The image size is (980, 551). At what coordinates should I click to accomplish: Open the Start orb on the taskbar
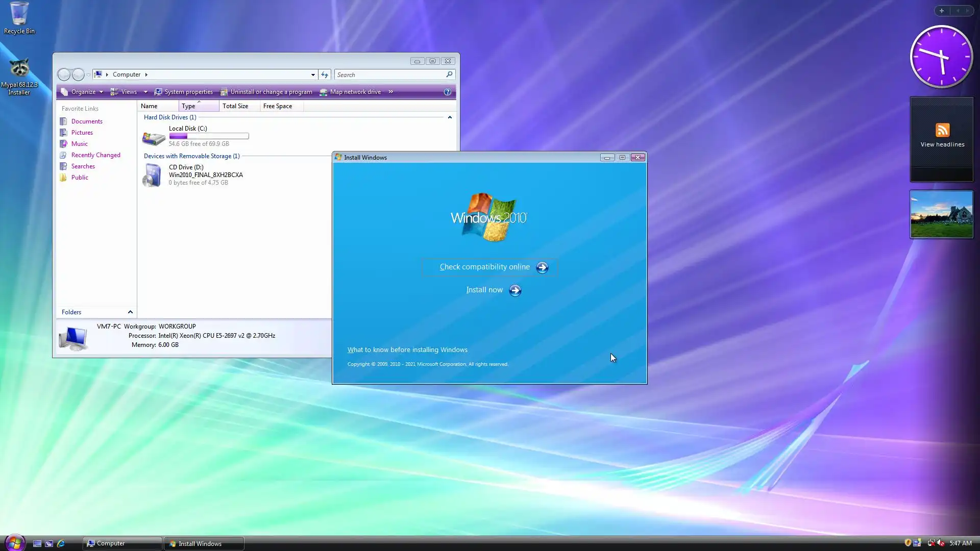coord(14,543)
